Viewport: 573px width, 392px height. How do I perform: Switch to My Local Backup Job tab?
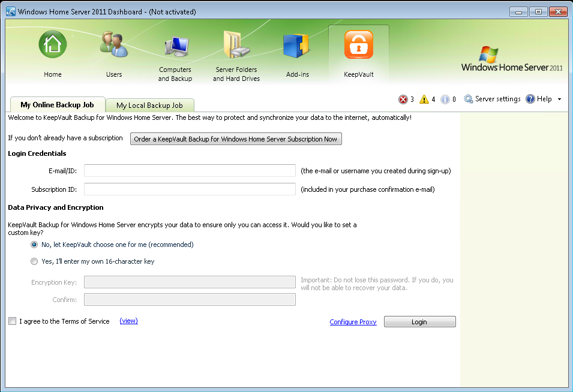tap(149, 105)
